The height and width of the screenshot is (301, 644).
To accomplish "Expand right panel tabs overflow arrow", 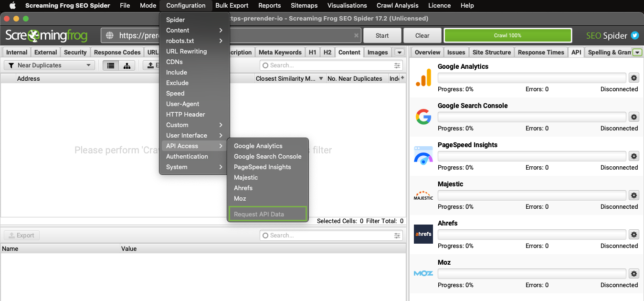I will 637,53.
